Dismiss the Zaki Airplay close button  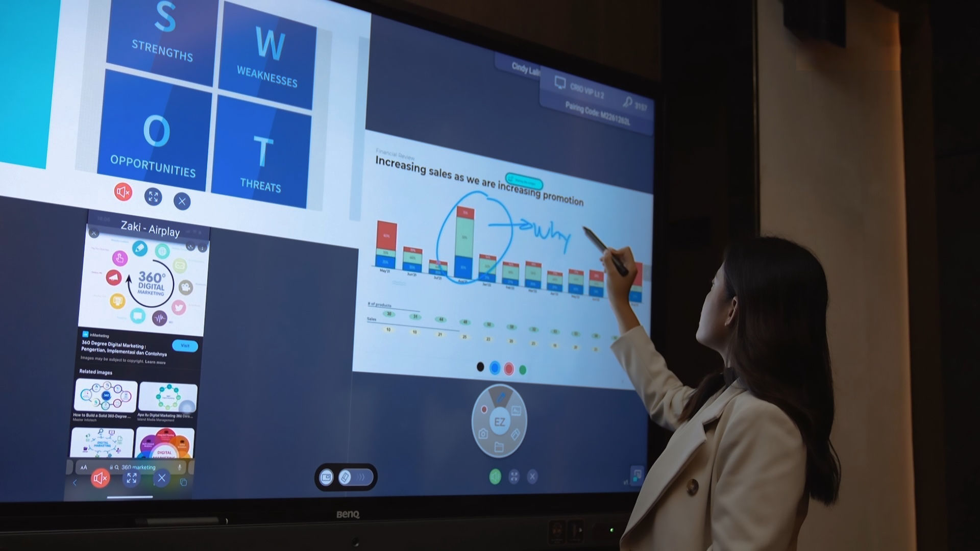(x=94, y=234)
